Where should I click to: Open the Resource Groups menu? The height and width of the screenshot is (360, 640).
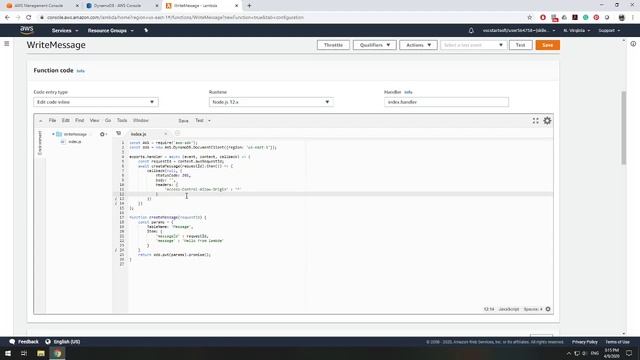point(110,31)
